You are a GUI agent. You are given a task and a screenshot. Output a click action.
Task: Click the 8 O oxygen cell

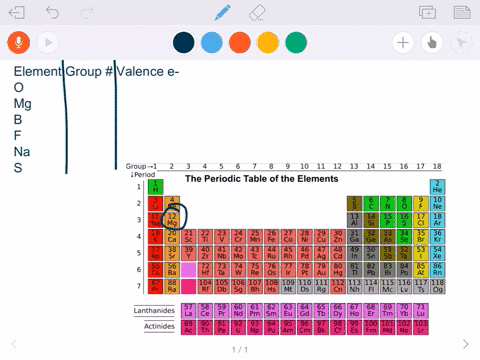tap(404, 203)
